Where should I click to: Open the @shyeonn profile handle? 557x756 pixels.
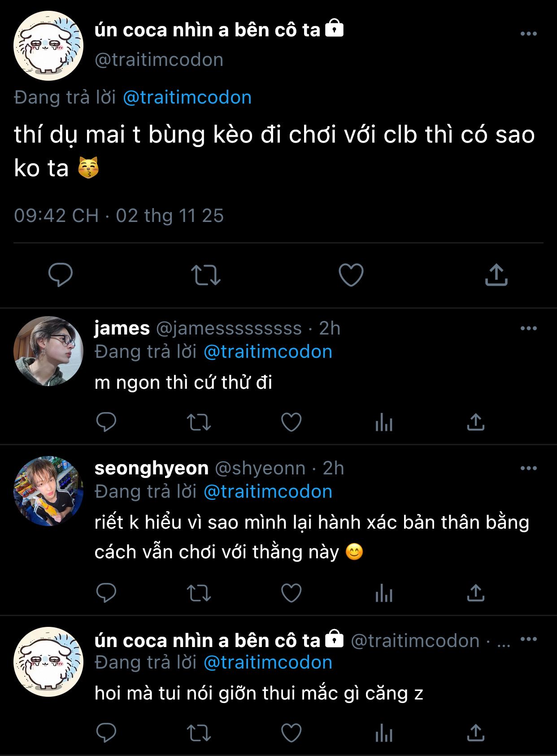point(260,468)
